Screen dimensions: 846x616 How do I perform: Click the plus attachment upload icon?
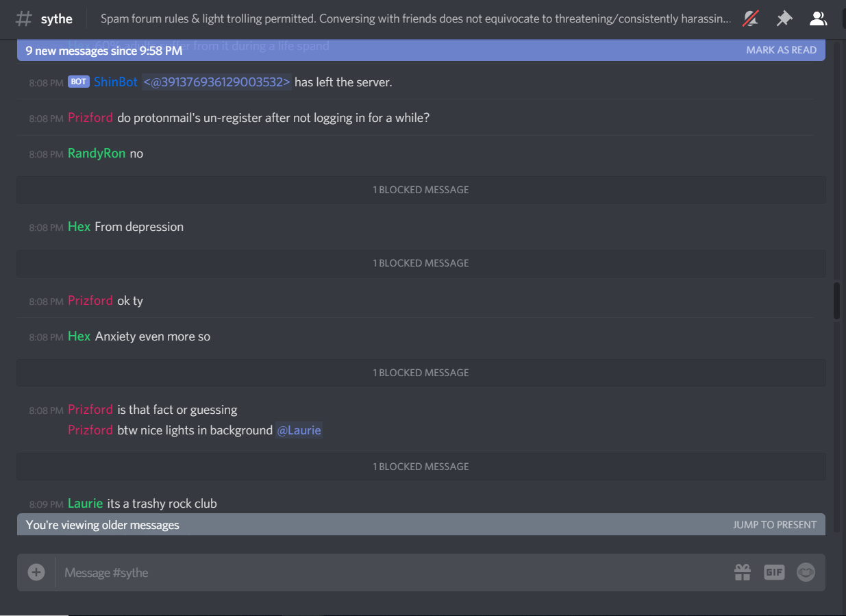click(x=36, y=572)
